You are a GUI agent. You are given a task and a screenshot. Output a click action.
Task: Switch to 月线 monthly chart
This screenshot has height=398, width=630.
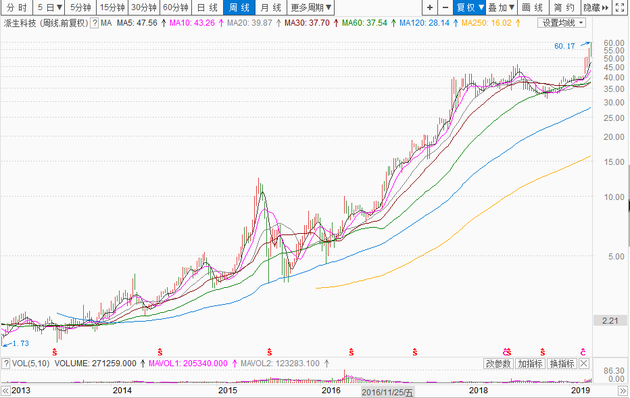coord(271,7)
